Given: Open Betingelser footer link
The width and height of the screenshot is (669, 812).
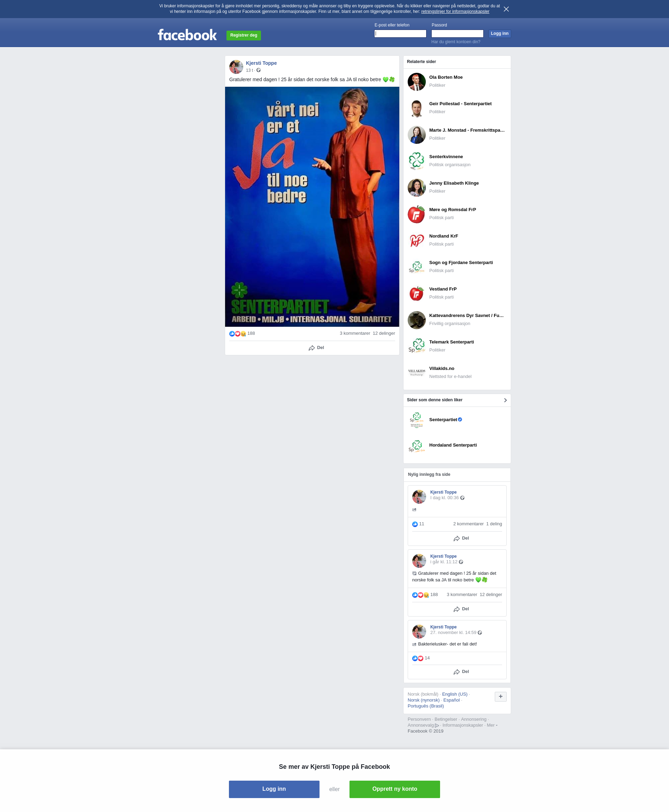Looking at the screenshot, I should coord(446,719).
